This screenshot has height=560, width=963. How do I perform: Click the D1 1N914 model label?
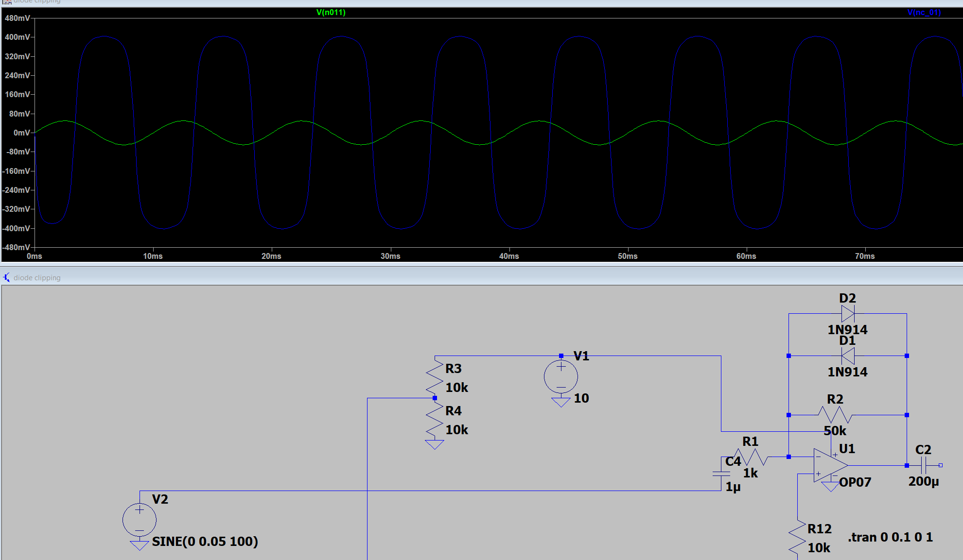pyautogui.click(x=847, y=372)
